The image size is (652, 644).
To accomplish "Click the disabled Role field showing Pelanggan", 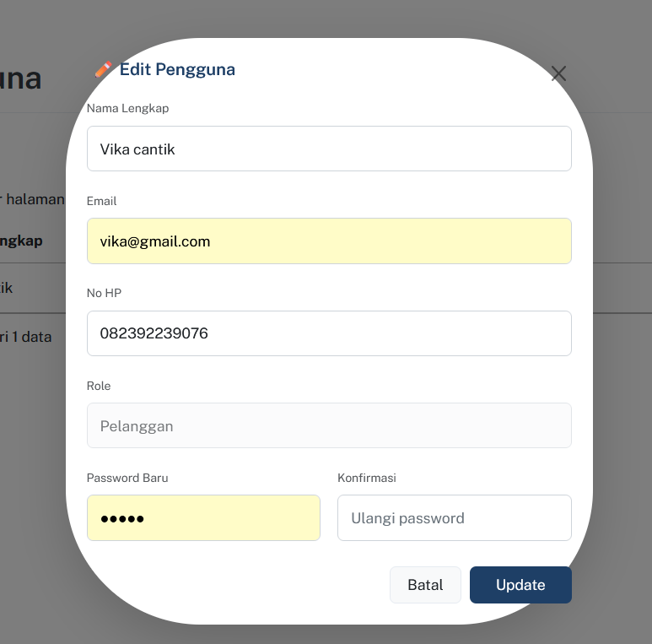I will tap(329, 425).
